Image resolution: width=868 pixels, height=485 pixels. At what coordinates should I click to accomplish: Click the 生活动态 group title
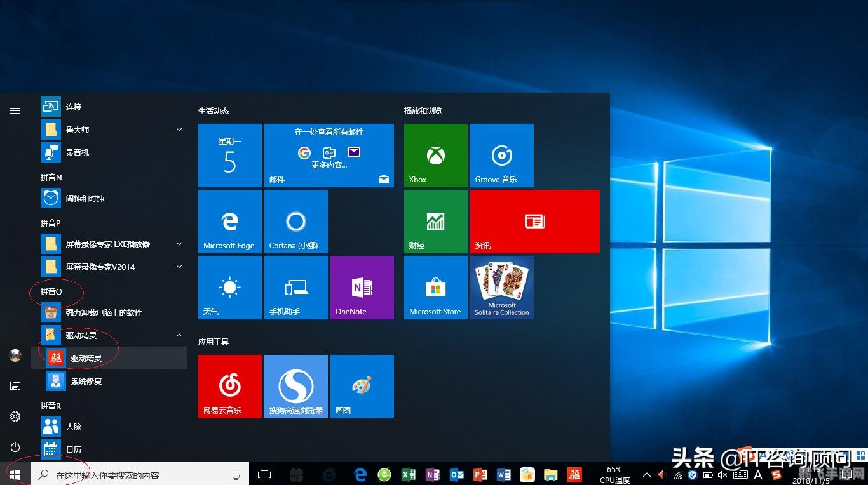tap(214, 110)
